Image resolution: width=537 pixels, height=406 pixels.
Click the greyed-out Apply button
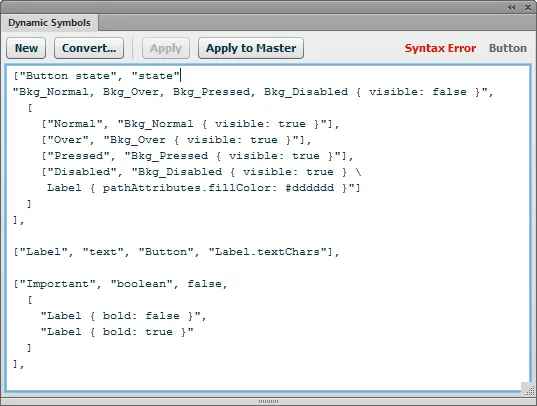[x=166, y=48]
